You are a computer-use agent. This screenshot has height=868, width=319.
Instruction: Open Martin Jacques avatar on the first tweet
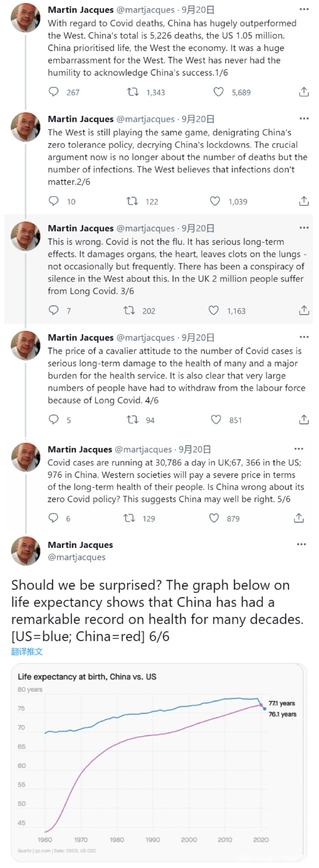pyautogui.click(x=26, y=18)
